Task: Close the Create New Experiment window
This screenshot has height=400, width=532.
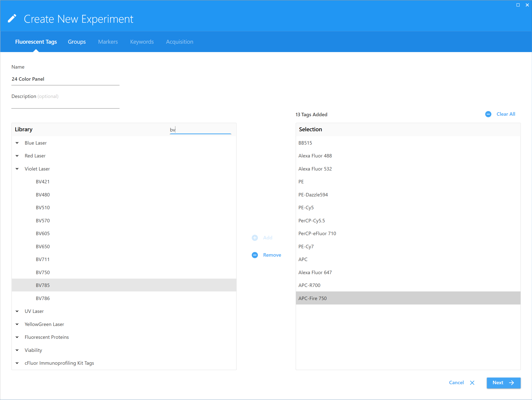Action: click(x=527, y=5)
